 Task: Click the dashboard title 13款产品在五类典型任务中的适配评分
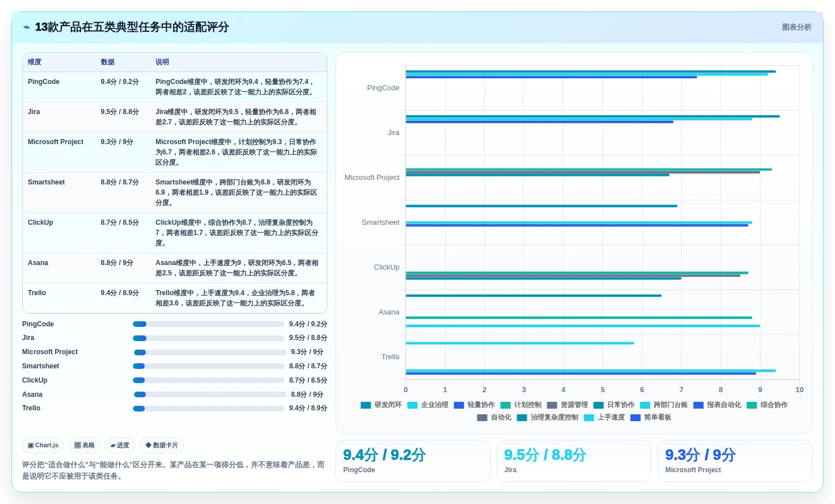point(132,27)
